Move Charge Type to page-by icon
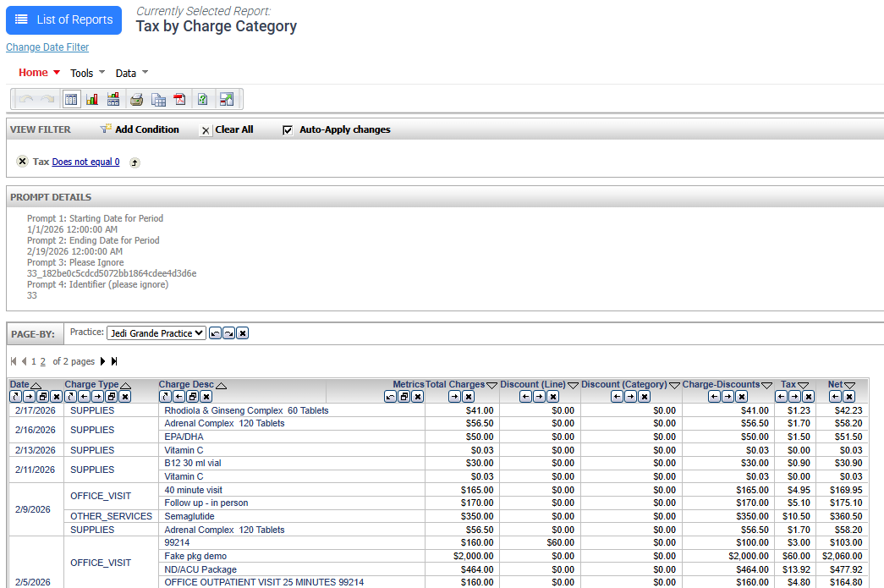Screen dimensions: 884x588 pos(111,396)
